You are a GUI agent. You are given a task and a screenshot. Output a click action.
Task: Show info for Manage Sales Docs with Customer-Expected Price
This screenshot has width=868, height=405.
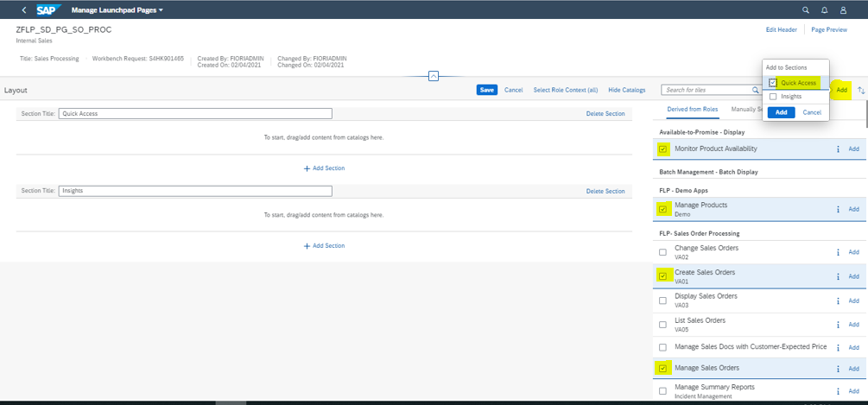(838, 347)
